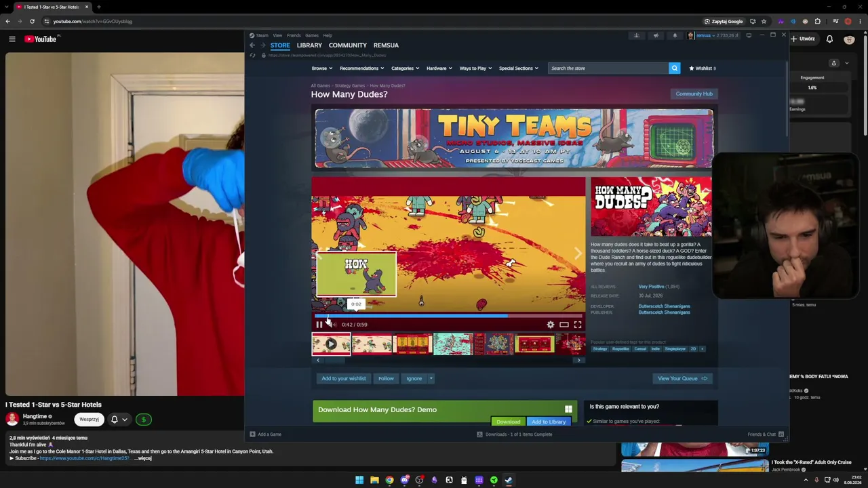Advance to the next media with arrow
Screen dimensions: 868x488
[x=577, y=253]
